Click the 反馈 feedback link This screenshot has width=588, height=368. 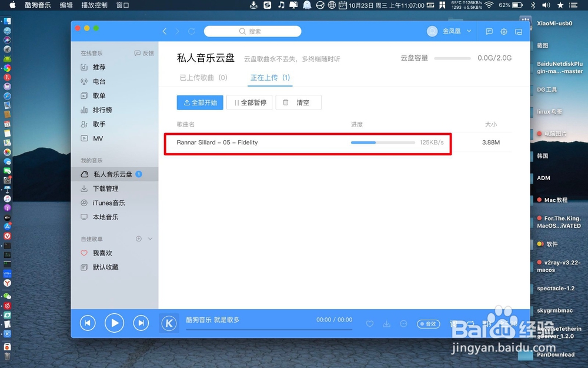point(145,54)
